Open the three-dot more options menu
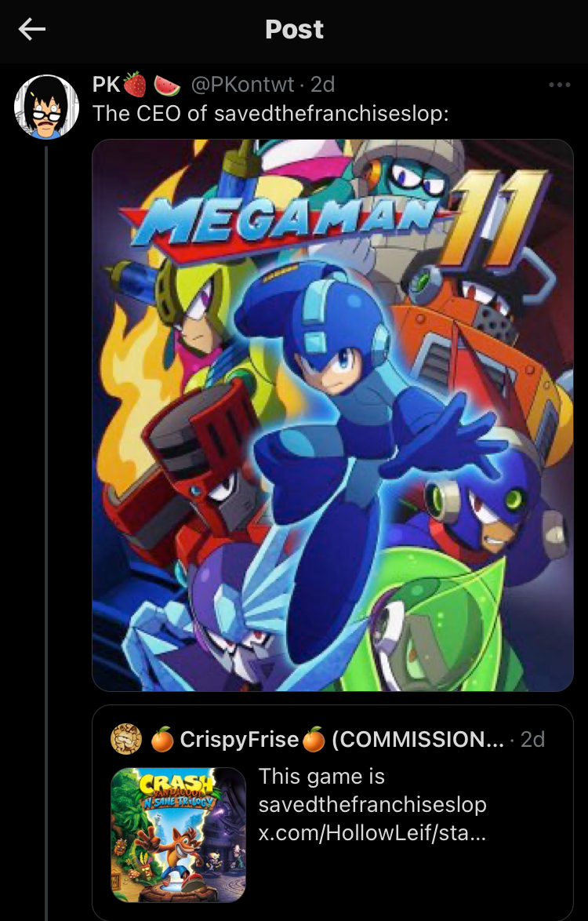Image resolution: width=588 pixels, height=921 pixels. pos(559,86)
